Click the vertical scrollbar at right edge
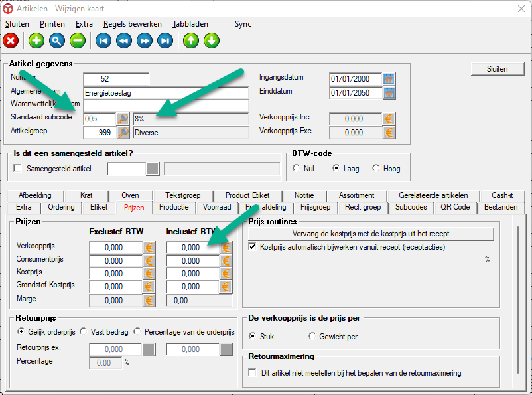 point(518,299)
